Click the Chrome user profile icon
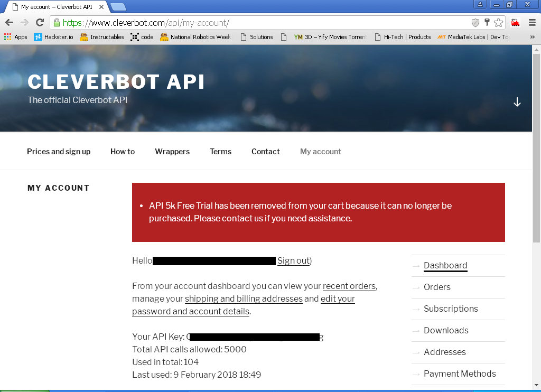Screen dimensions: 541x392 coord(480,4)
